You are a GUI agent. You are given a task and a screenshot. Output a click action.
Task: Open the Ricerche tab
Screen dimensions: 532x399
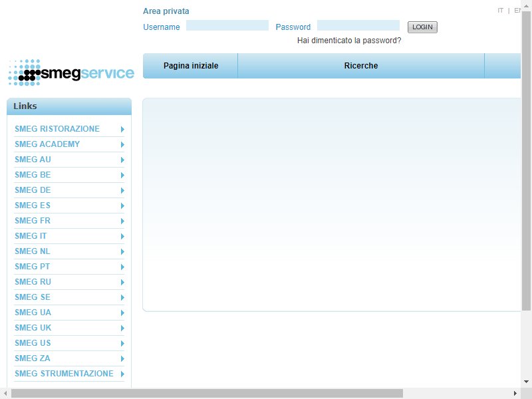(x=361, y=66)
